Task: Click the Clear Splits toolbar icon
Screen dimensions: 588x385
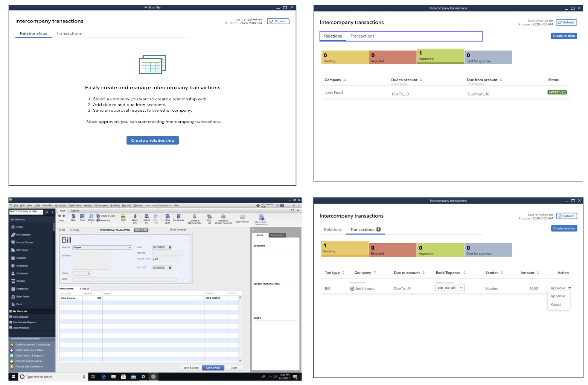Action: [168, 219]
